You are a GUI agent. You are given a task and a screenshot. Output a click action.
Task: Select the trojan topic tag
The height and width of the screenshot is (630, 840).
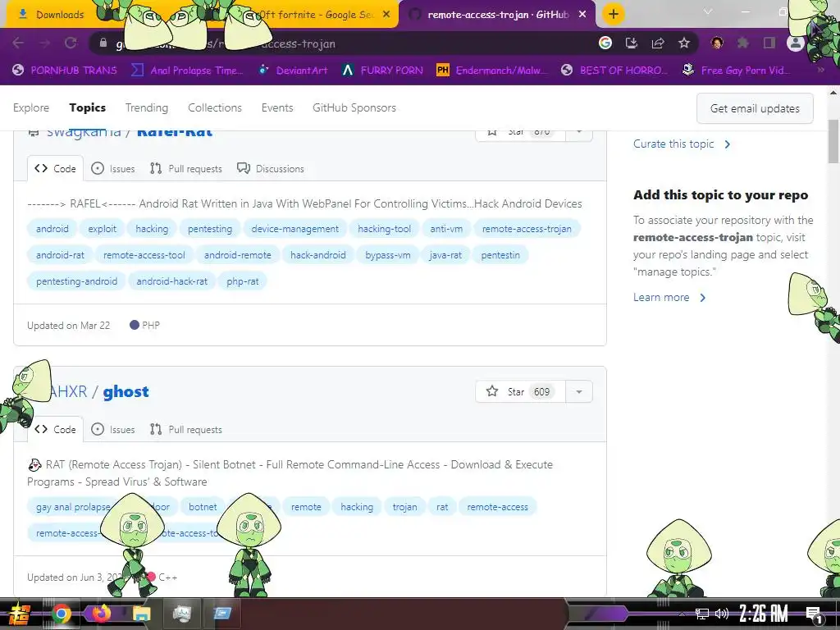tap(404, 507)
